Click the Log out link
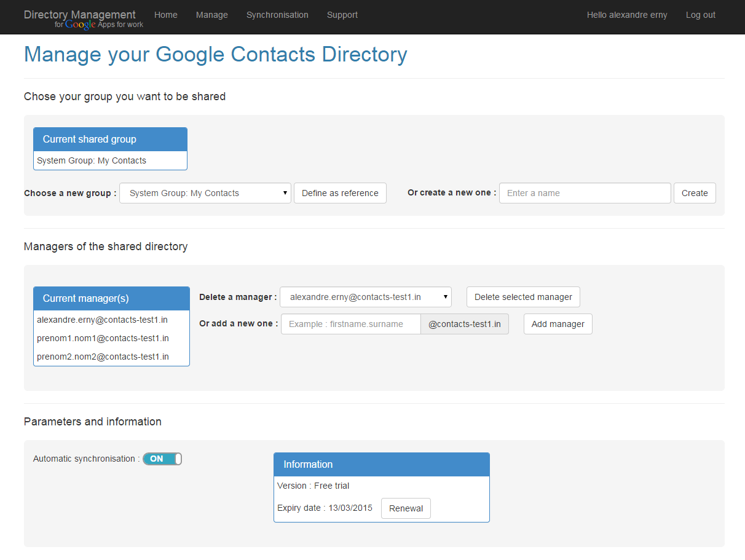Screen dimensions: 745x560 pos(700,15)
